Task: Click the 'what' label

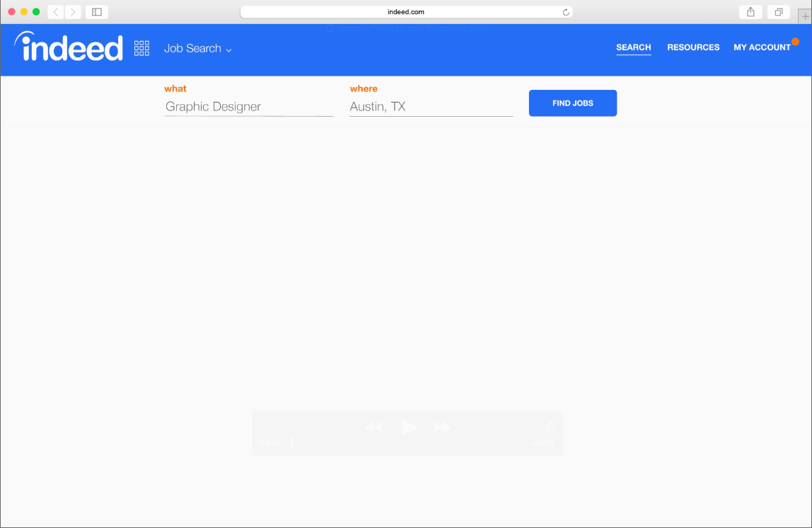Action: click(175, 88)
